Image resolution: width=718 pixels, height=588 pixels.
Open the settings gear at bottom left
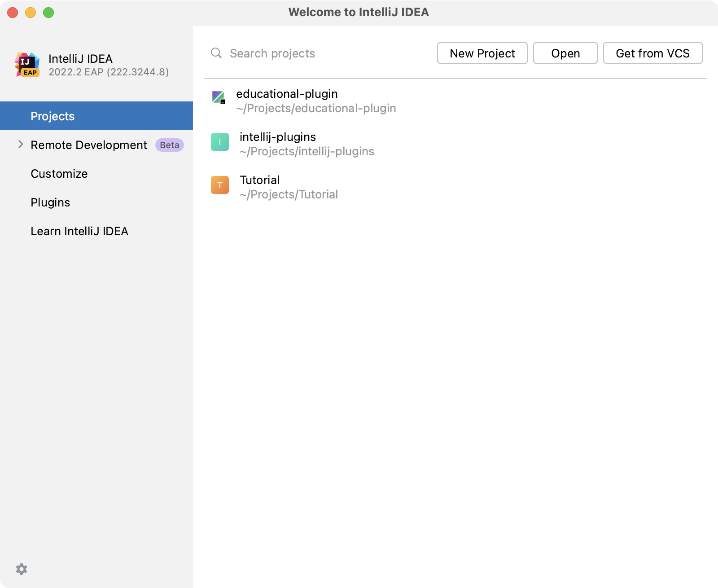[22, 569]
